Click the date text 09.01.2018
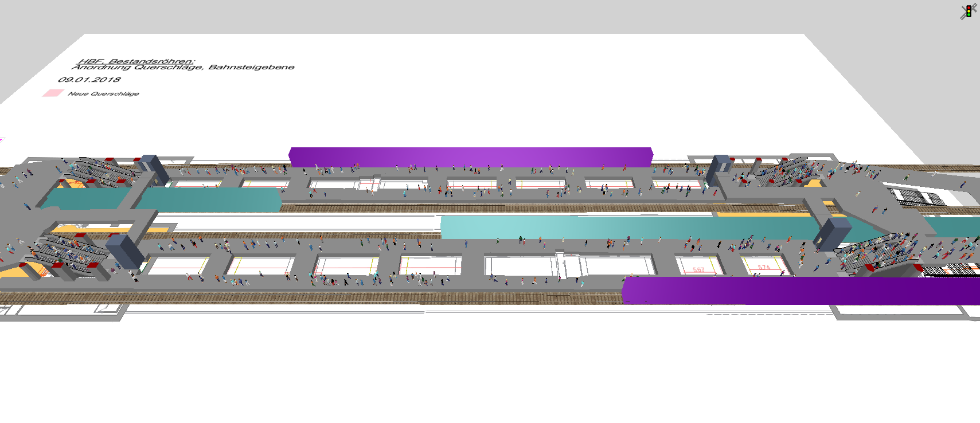 point(89,80)
